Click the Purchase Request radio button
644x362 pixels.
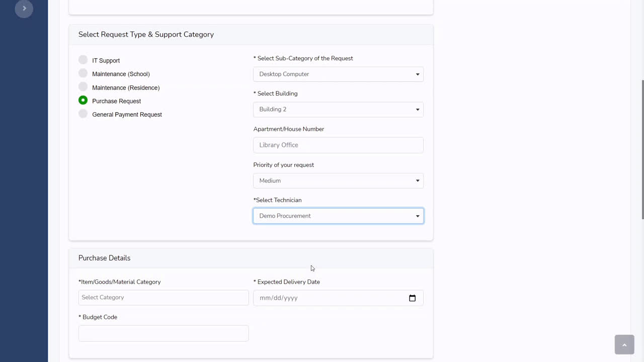click(83, 100)
